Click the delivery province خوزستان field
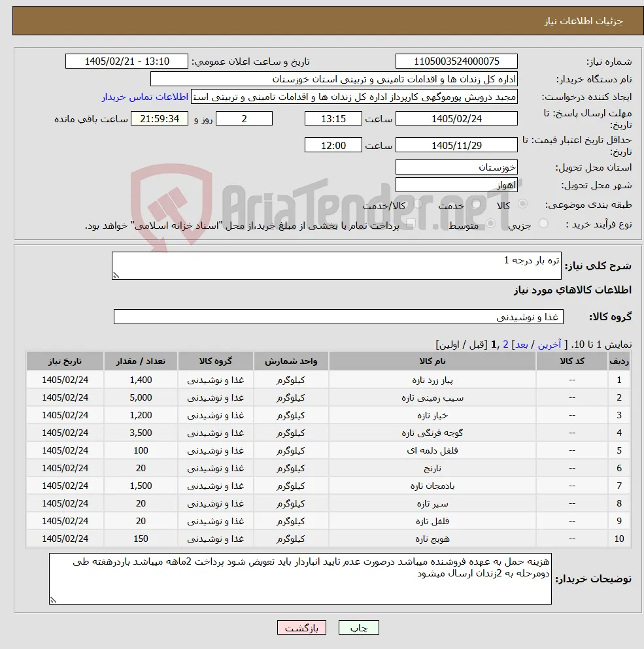The width and height of the screenshot is (644, 649). pyautogui.click(x=456, y=167)
